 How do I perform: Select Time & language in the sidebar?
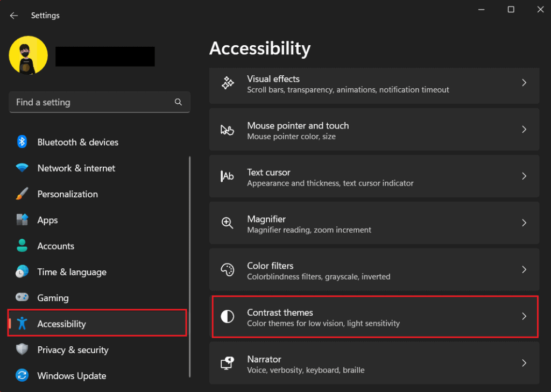click(x=72, y=272)
